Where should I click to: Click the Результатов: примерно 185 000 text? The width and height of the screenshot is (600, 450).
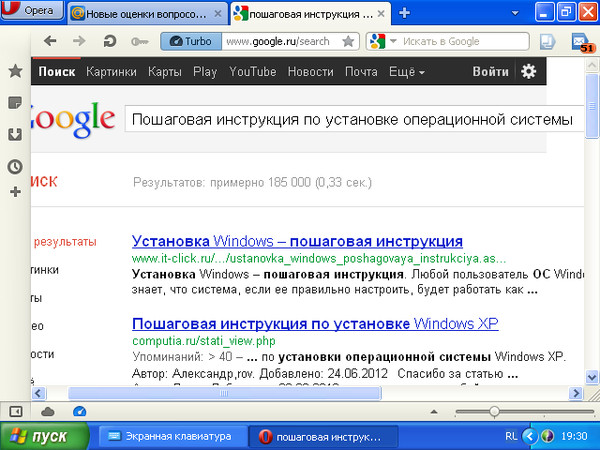coord(253,182)
